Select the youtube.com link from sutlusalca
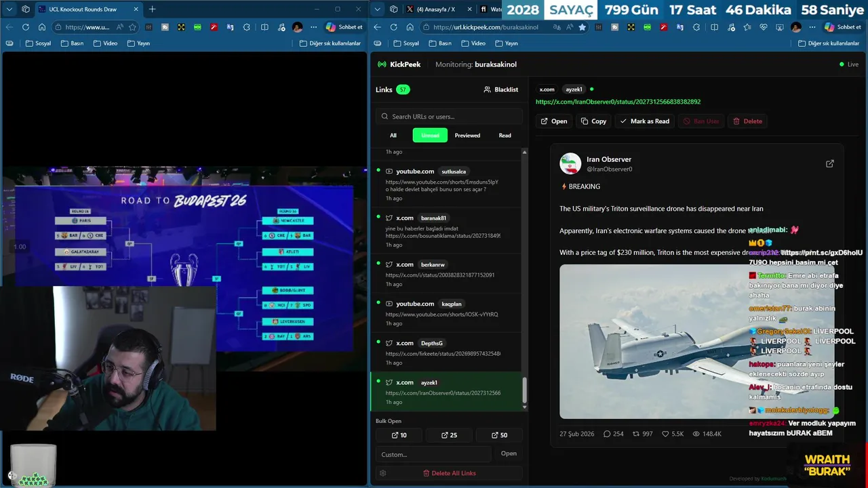This screenshot has height=488, width=868. coord(446,184)
